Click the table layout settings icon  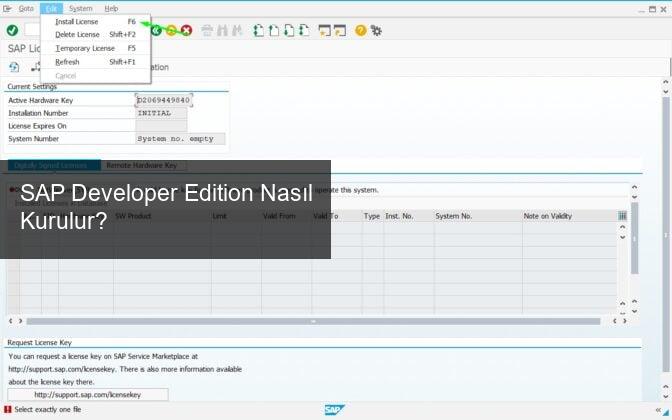point(622,216)
